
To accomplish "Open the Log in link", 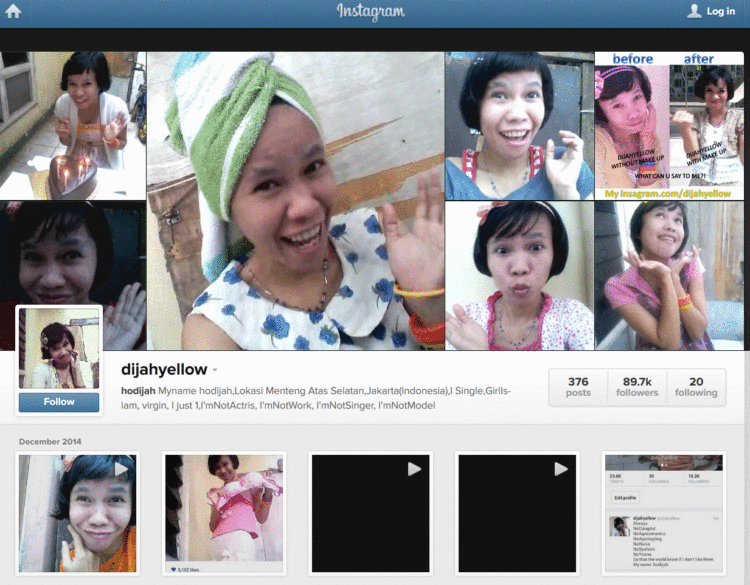I will pyautogui.click(x=721, y=11).
